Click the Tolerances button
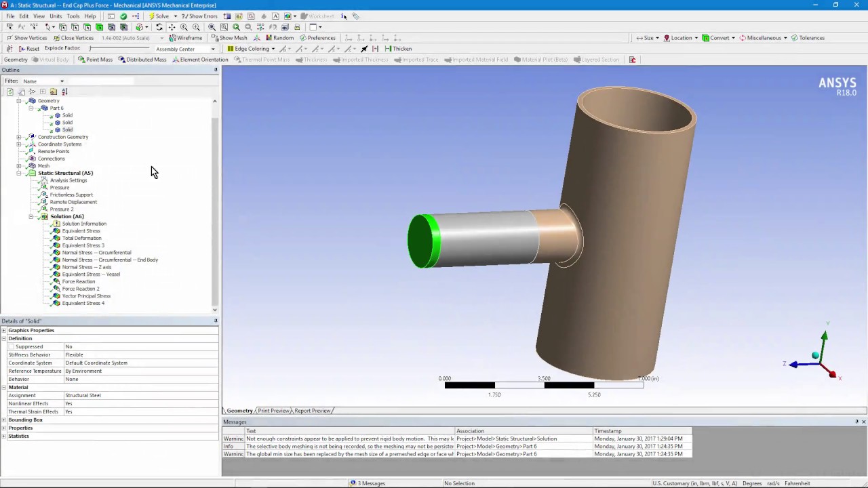 (x=808, y=38)
